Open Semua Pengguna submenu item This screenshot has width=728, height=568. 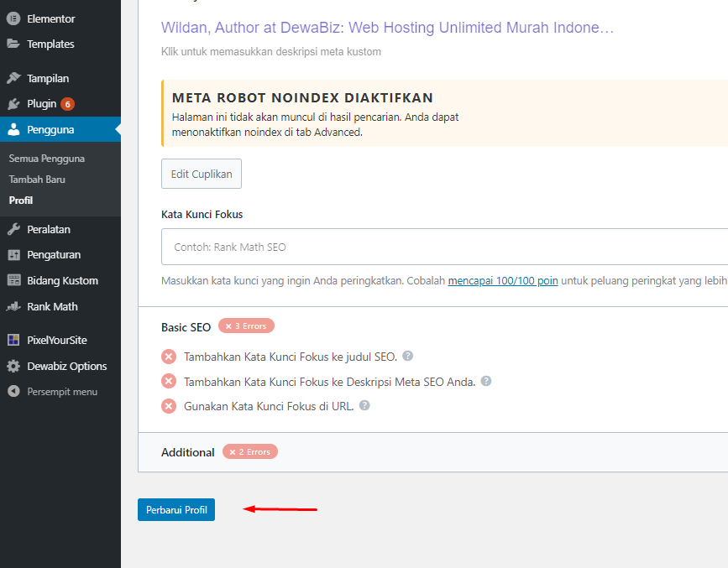[46, 159]
